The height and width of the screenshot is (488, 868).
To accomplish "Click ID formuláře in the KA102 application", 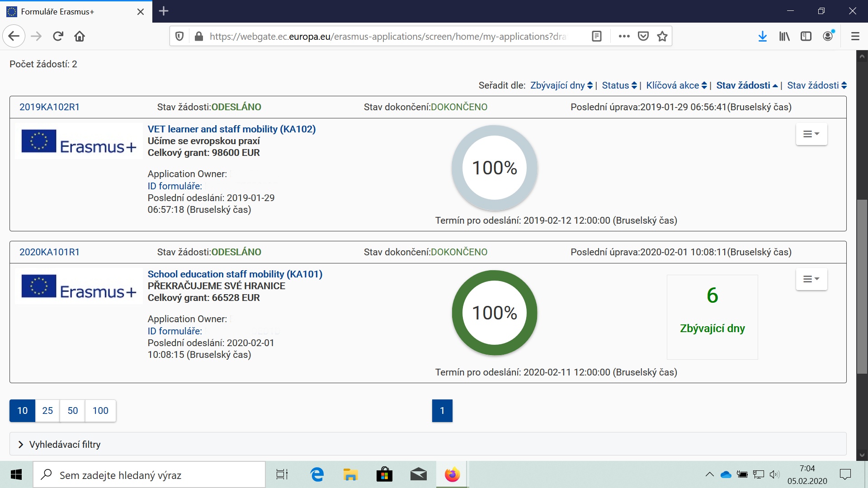I will (175, 186).
